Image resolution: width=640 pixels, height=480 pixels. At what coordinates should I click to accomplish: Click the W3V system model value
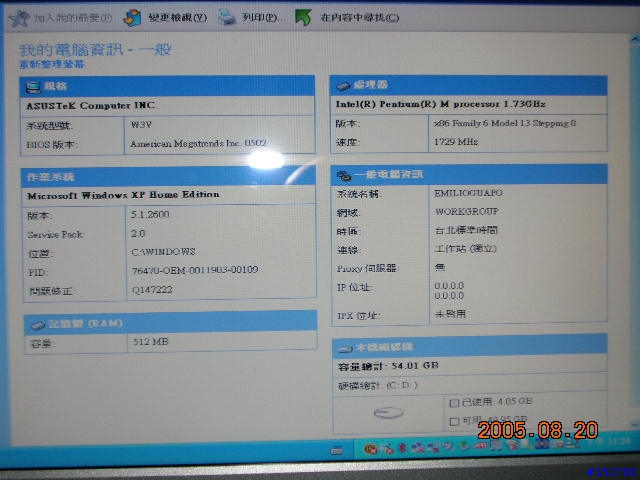tap(141, 124)
